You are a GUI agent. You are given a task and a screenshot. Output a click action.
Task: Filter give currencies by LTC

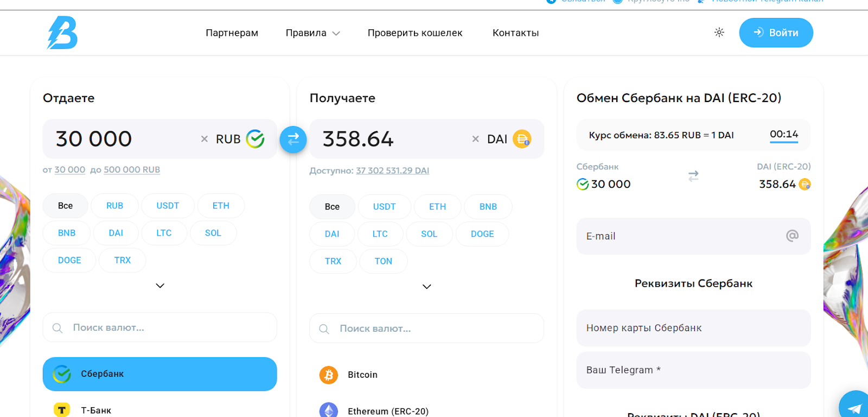click(x=164, y=233)
